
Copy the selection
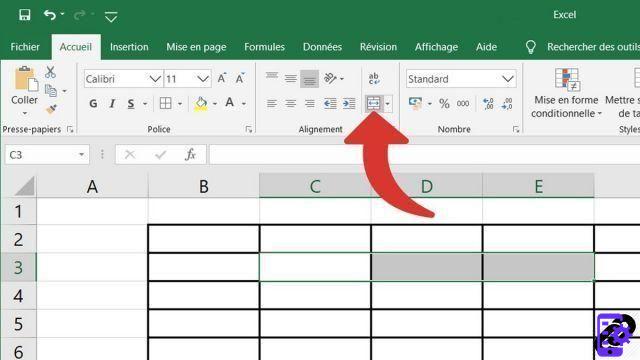[51, 90]
